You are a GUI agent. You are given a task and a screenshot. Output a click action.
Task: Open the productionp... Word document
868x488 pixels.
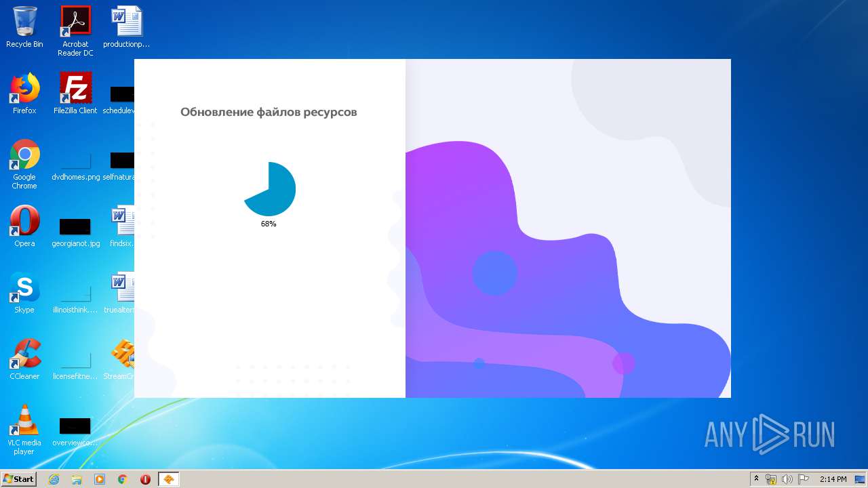tap(126, 27)
